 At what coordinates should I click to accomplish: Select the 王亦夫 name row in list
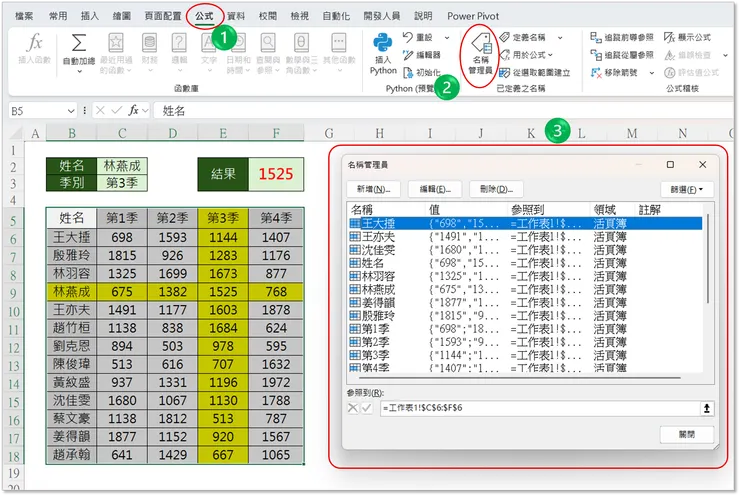pyautogui.click(x=525, y=236)
